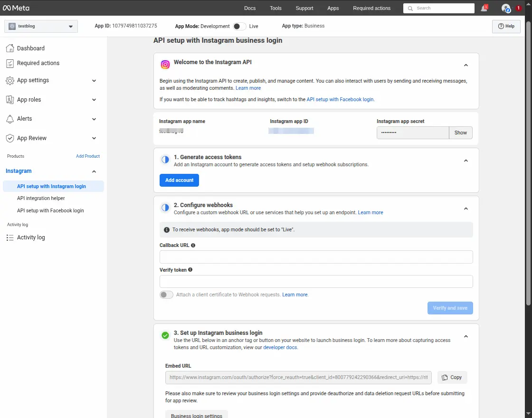This screenshot has height=418, width=532.
Task: Select the Dashboard sidebar icon
Action: click(10, 48)
